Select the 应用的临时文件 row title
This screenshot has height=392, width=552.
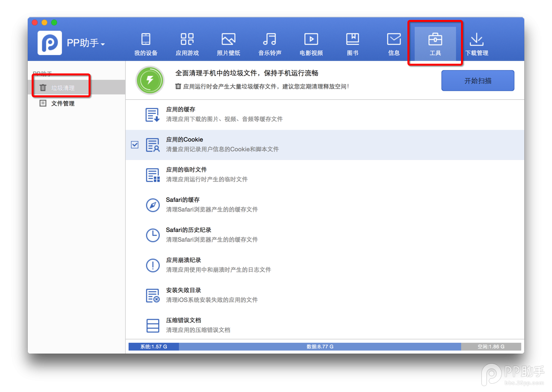coord(186,170)
